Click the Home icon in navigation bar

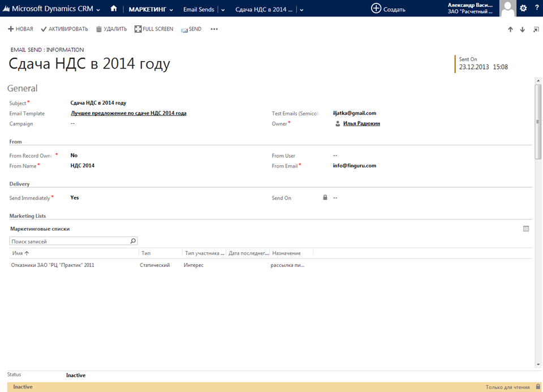[114, 8]
